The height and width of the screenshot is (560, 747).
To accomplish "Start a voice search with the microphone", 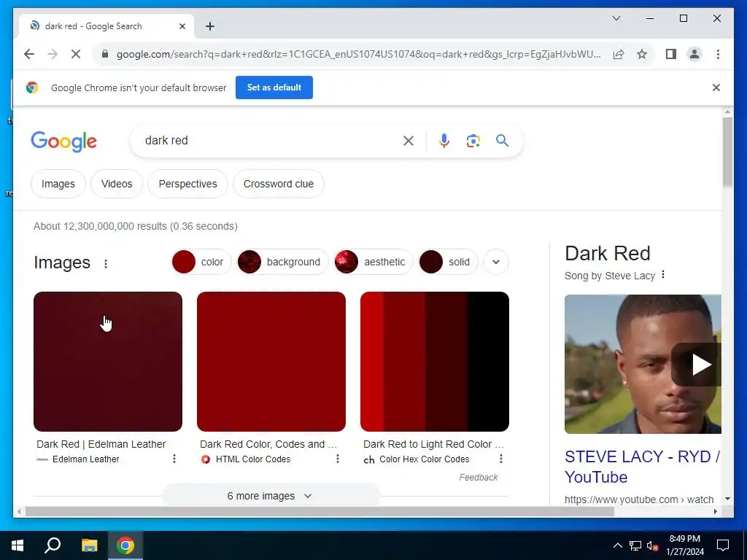I will [444, 141].
